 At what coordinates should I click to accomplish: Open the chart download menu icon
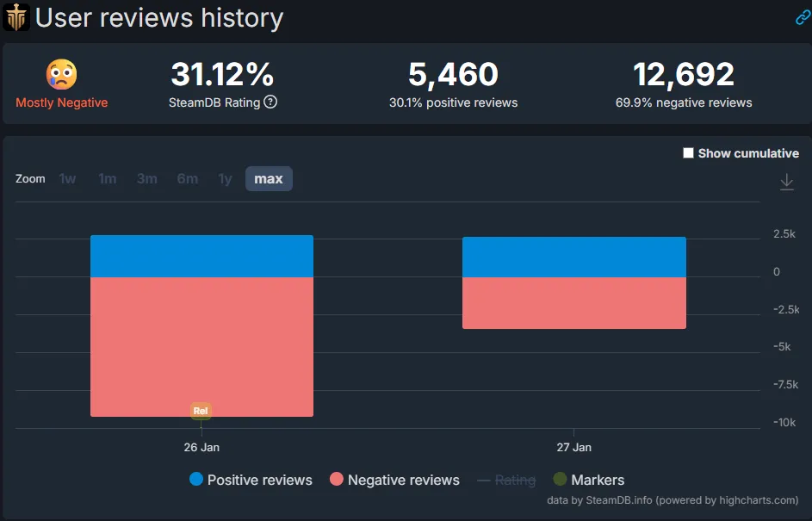[x=786, y=182]
